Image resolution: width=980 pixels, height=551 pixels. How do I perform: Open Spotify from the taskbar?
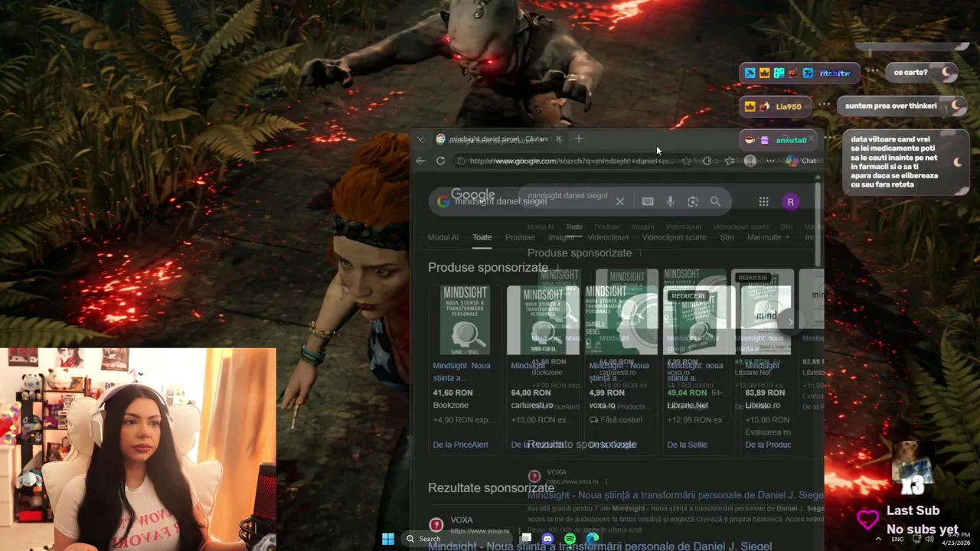coord(570,539)
